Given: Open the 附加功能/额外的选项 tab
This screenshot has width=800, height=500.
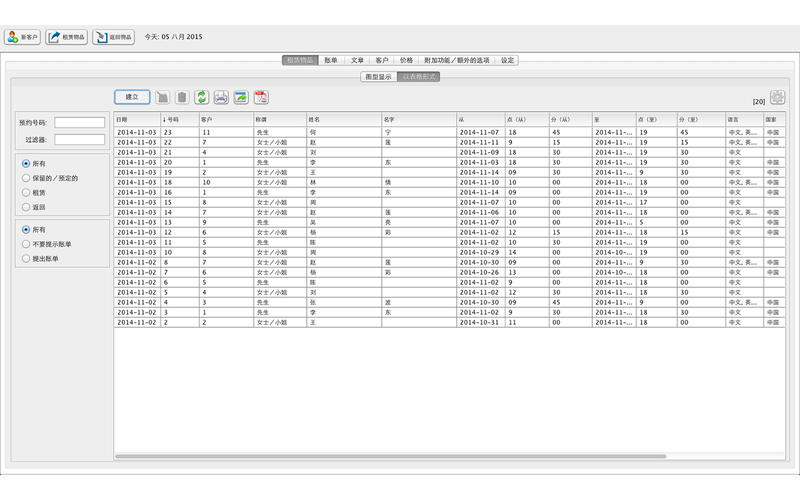Looking at the screenshot, I should [457, 60].
